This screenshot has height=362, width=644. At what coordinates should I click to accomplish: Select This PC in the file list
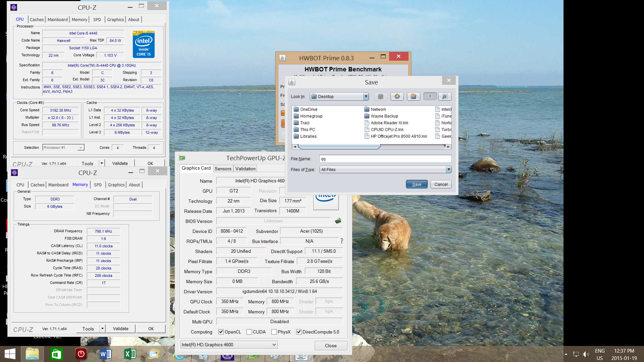(x=304, y=129)
